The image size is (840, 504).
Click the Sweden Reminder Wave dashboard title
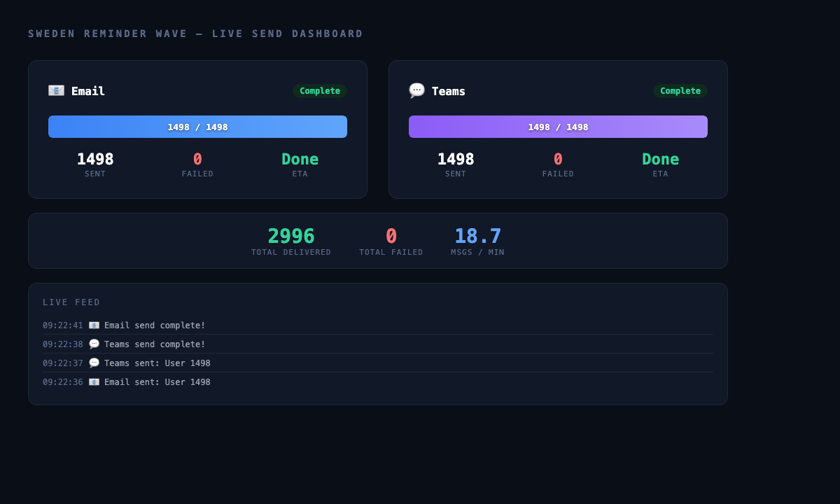tap(196, 34)
